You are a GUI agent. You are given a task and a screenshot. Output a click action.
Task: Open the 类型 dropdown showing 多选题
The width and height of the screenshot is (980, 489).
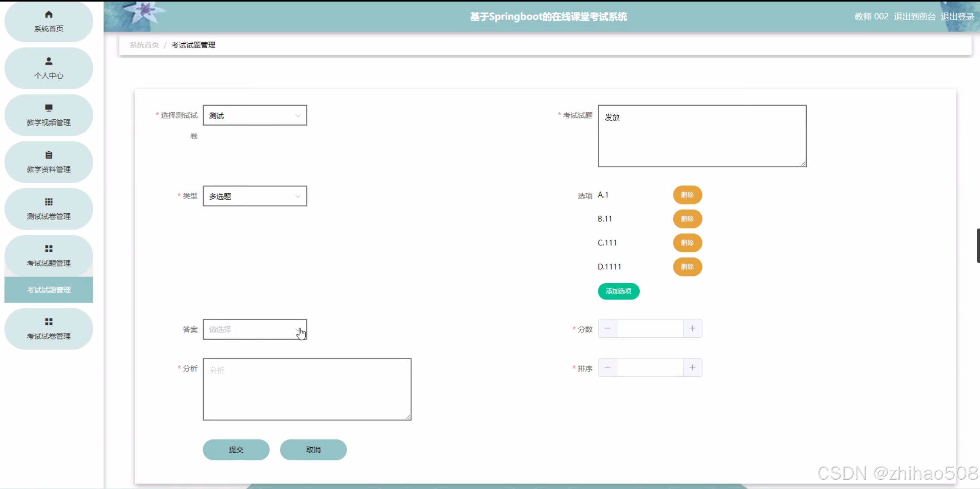point(254,196)
